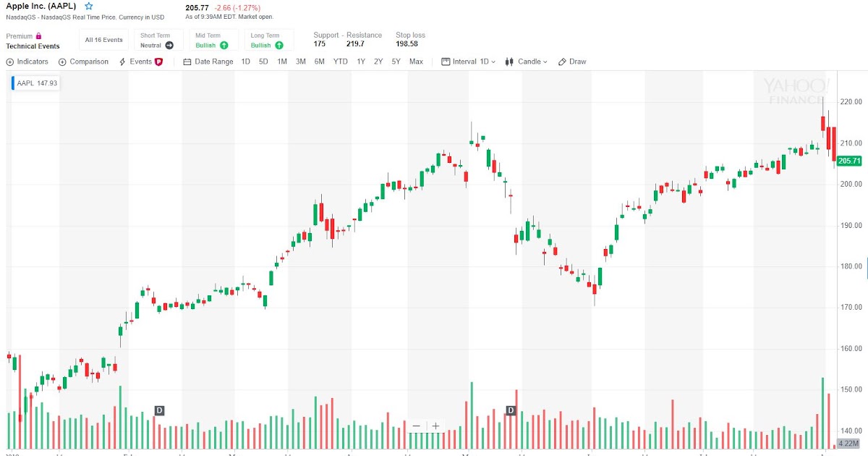Click Support value 175

point(319,44)
